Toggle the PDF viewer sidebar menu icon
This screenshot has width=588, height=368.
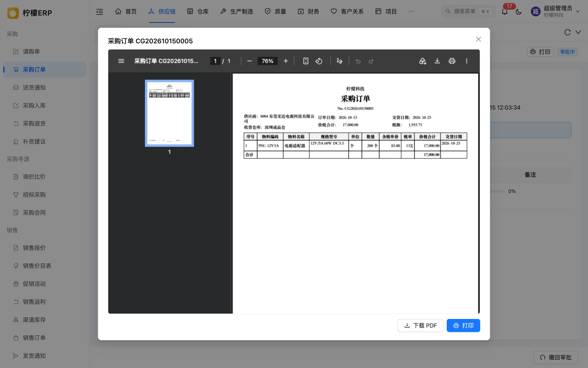[x=121, y=61]
